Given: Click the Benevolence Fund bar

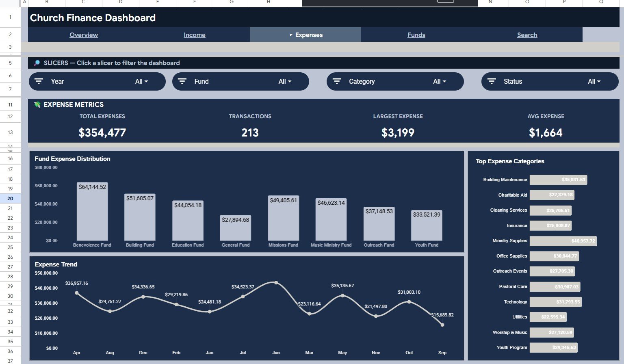Looking at the screenshot, I should (x=92, y=211).
